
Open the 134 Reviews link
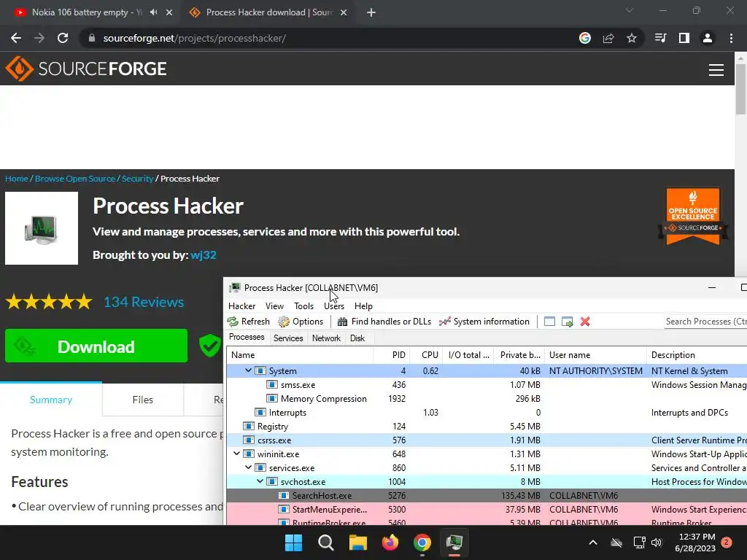coord(144,302)
